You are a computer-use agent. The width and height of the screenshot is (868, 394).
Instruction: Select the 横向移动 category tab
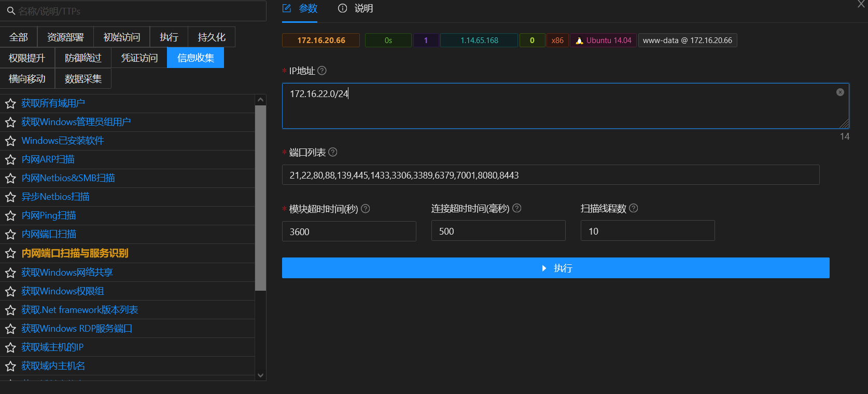coord(27,78)
